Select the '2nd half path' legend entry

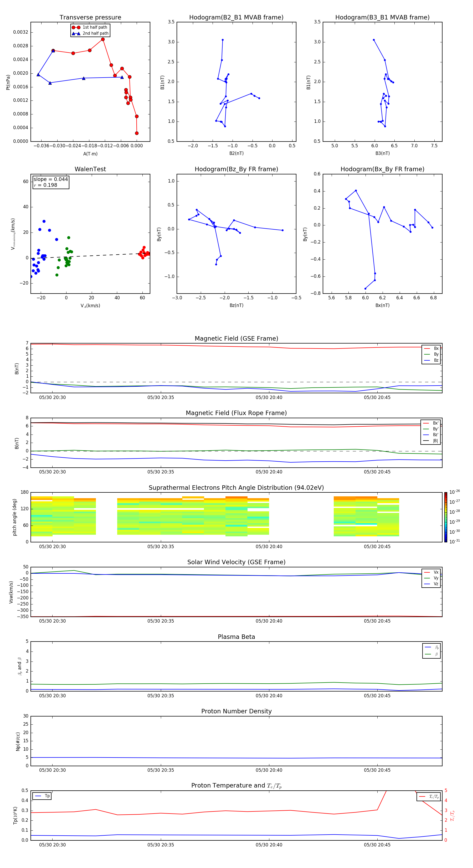pos(90,33)
